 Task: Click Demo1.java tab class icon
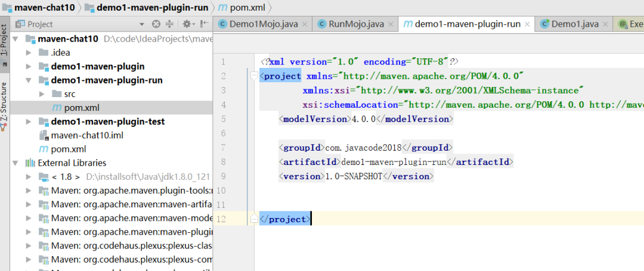point(544,24)
